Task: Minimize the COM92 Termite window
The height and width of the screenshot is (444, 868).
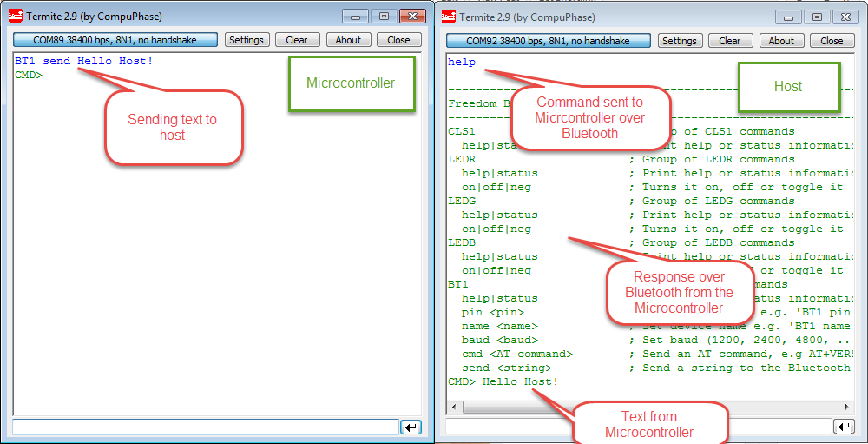Action: tap(789, 17)
